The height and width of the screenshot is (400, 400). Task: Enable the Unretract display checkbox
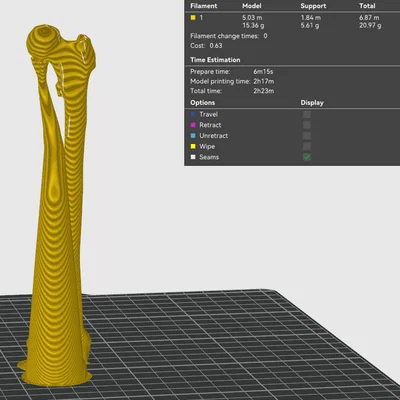tap(307, 136)
